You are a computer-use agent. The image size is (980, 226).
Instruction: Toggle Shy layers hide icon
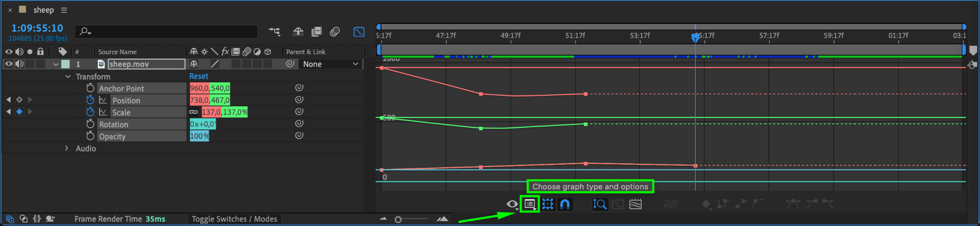pyautogui.click(x=298, y=32)
